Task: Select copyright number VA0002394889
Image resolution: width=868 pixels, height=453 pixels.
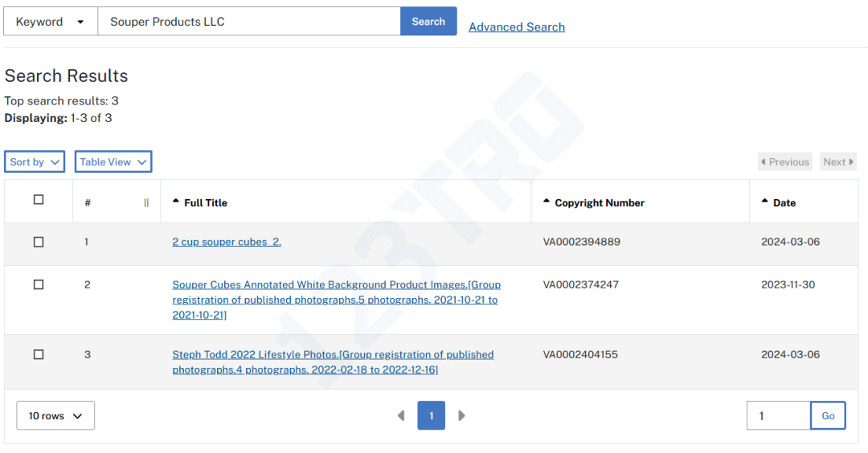Action: pos(581,242)
